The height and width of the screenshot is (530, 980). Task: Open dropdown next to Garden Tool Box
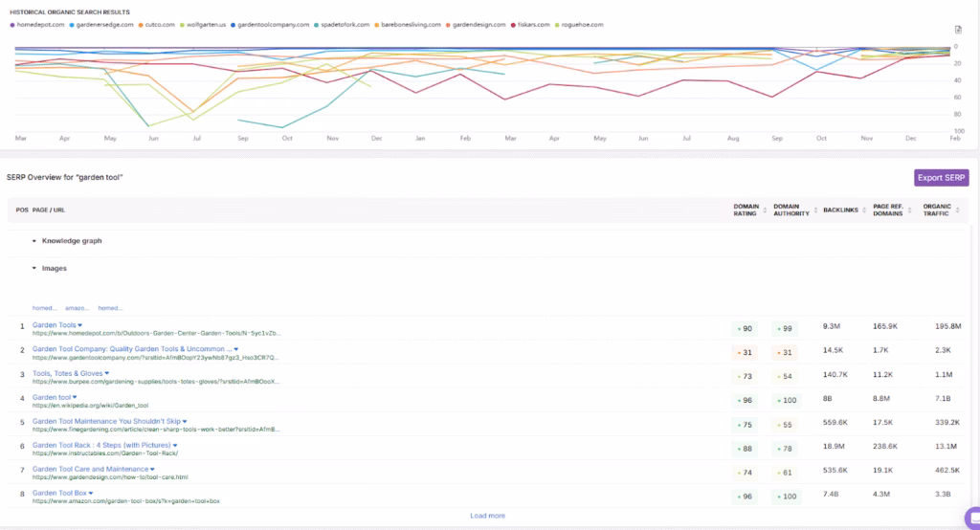pos(91,494)
